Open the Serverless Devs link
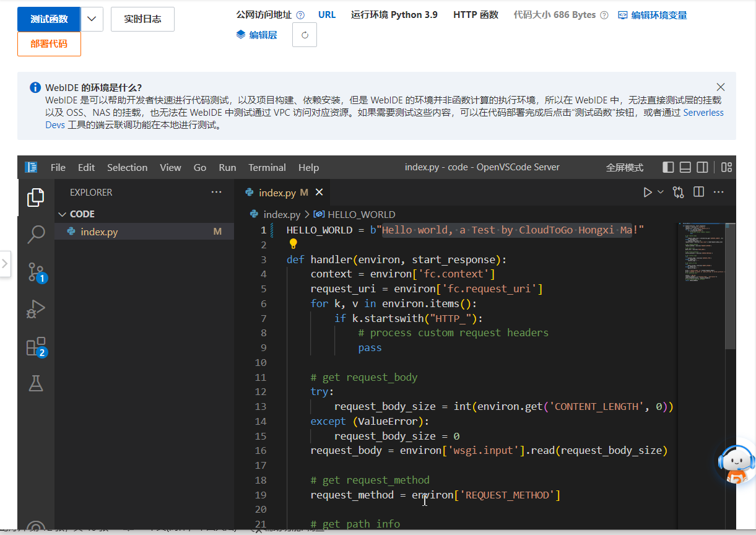756x535 pixels. (703, 113)
